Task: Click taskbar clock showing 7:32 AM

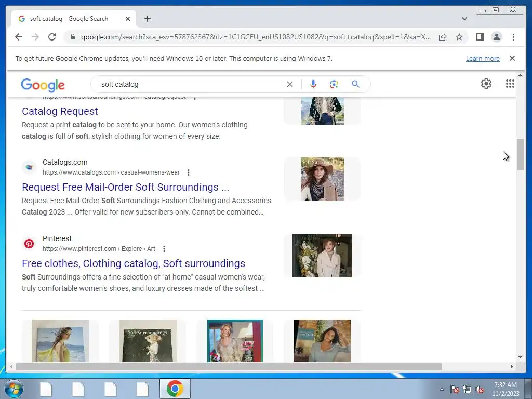Action: 506,389
